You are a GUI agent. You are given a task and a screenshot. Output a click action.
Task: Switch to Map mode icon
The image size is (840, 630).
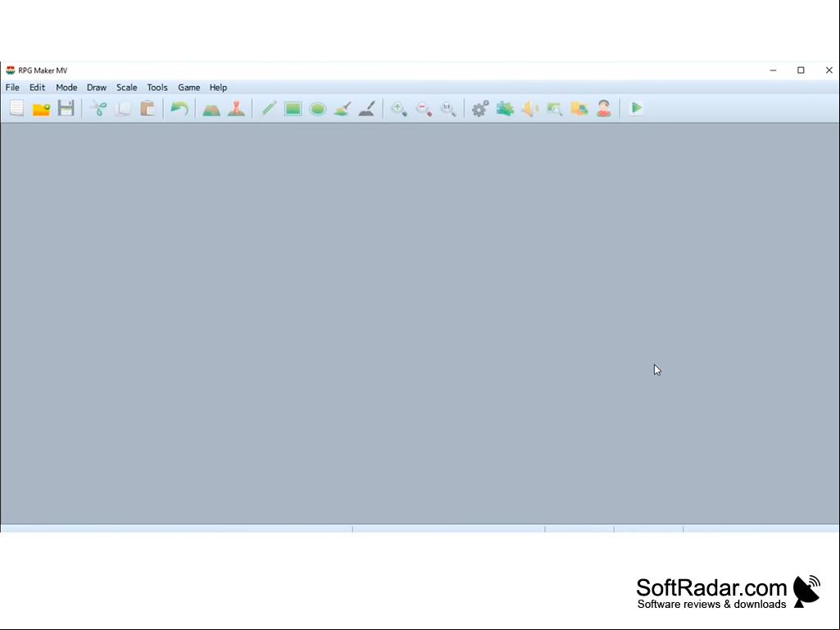coord(211,109)
